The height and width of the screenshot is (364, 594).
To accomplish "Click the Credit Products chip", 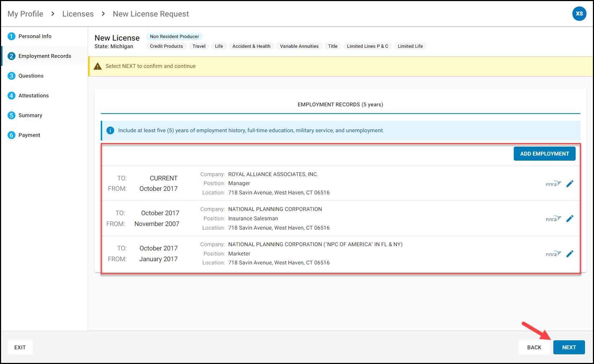I will [x=166, y=46].
